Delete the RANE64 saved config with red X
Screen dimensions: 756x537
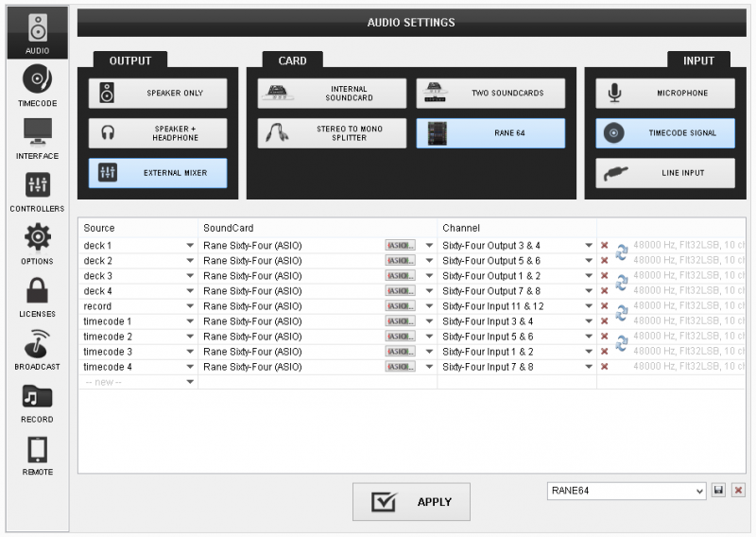[738, 490]
